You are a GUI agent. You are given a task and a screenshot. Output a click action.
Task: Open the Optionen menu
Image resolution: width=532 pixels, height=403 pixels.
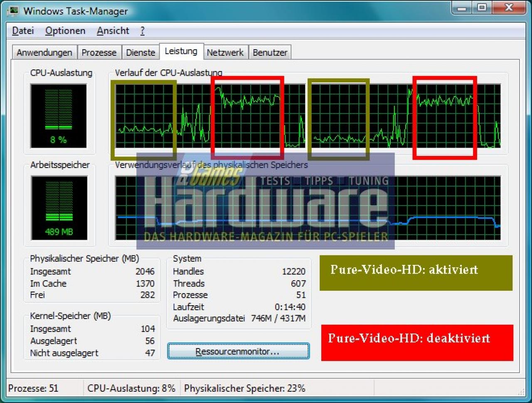[x=65, y=31]
